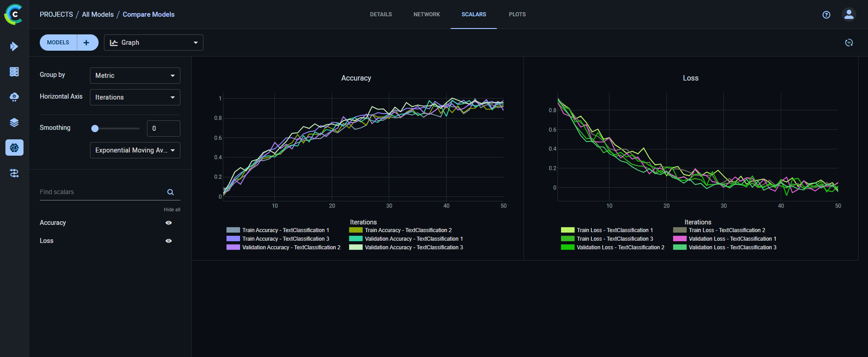Image resolution: width=868 pixels, height=357 pixels.
Task: Open the help question mark icon
Action: [826, 14]
